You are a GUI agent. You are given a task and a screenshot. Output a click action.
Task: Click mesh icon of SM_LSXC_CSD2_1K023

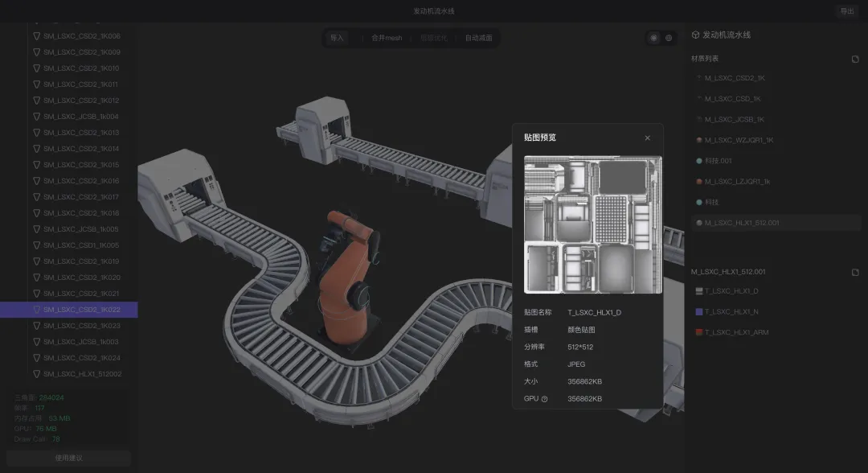click(36, 326)
